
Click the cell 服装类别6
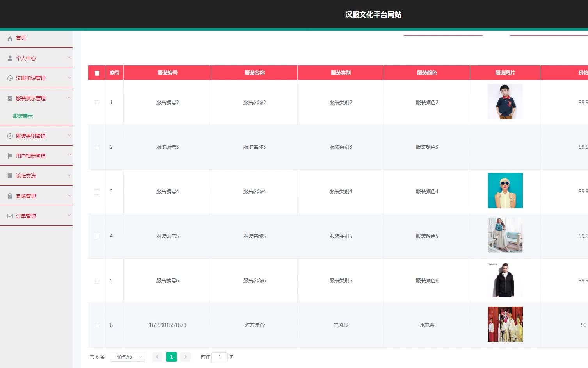341,280
